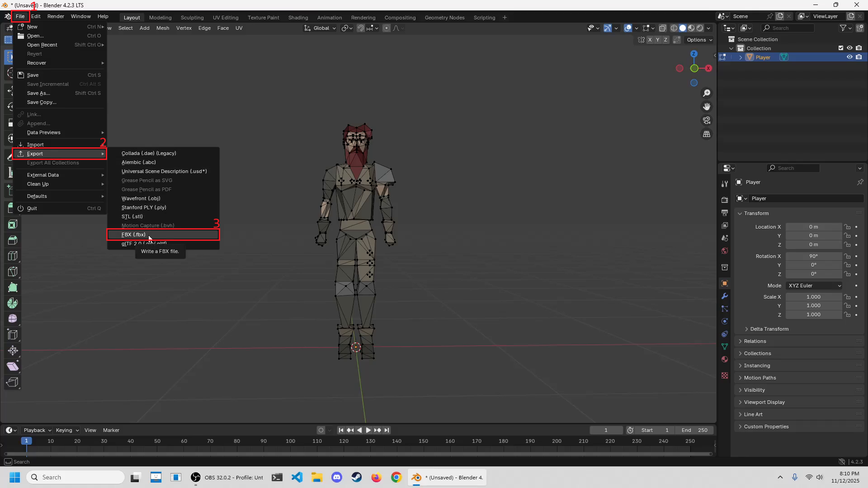The image size is (868, 488).
Task: Pin the Player properties panel
Action: (860, 182)
